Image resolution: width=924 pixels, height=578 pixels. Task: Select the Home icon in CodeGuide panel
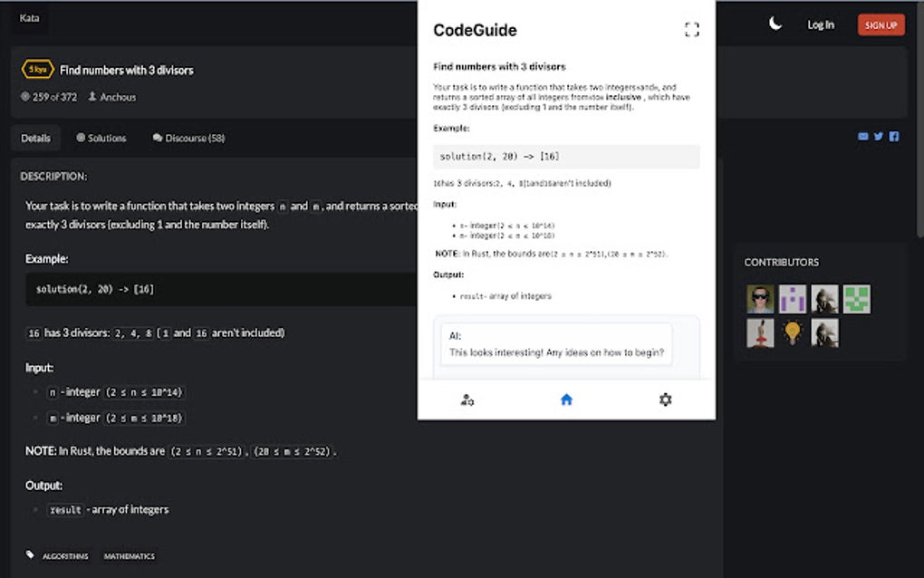pyautogui.click(x=565, y=400)
